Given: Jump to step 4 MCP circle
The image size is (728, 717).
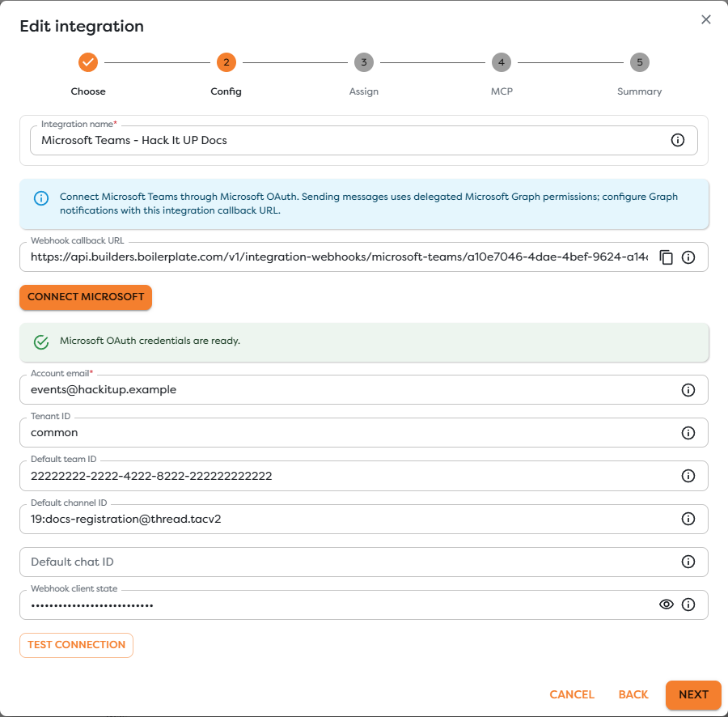Looking at the screenshot, I should point(502,62).
